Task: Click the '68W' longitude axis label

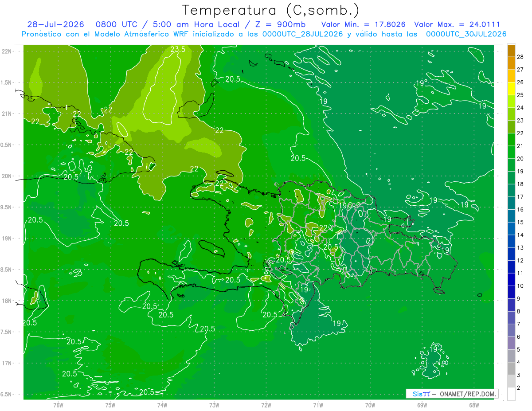Action: [x=473, y=405]
